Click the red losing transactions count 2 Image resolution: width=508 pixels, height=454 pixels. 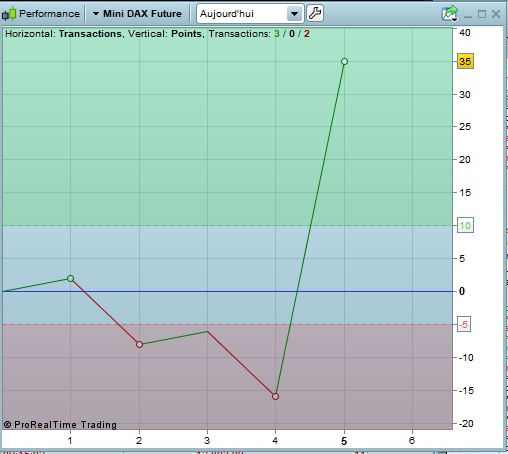pyautogui.click(x=307, y=34)
